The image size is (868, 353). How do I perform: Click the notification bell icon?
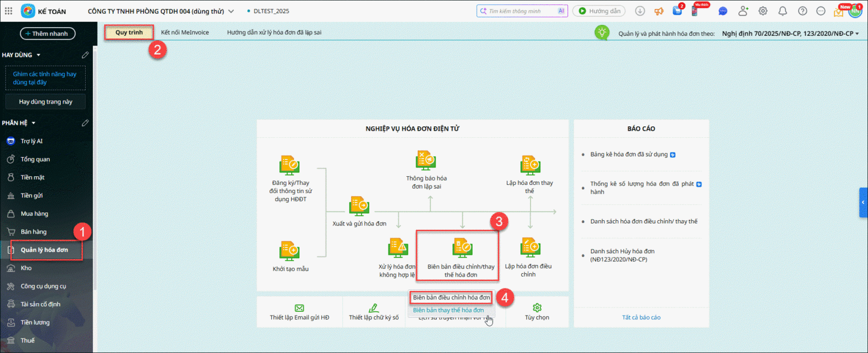click(x=782, y=11)
